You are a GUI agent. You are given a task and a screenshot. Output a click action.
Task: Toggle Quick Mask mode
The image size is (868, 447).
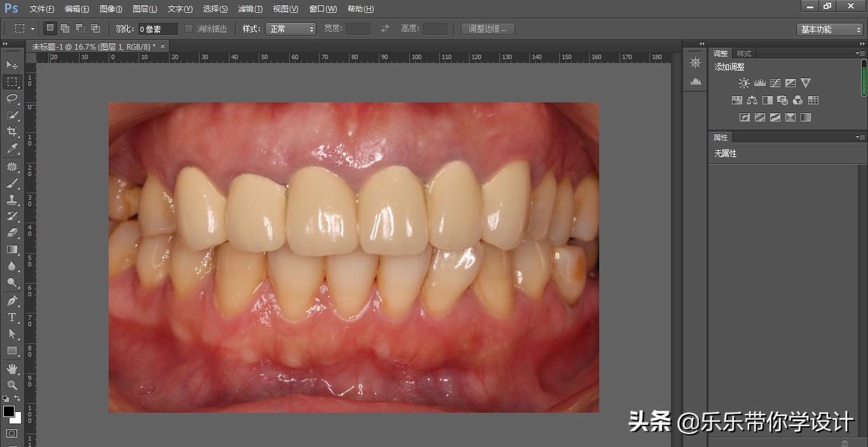click(x=13, y=432)
